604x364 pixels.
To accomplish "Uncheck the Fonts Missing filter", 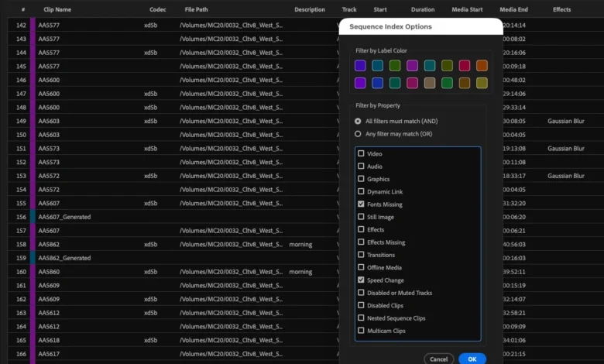I will pos(361,204).
